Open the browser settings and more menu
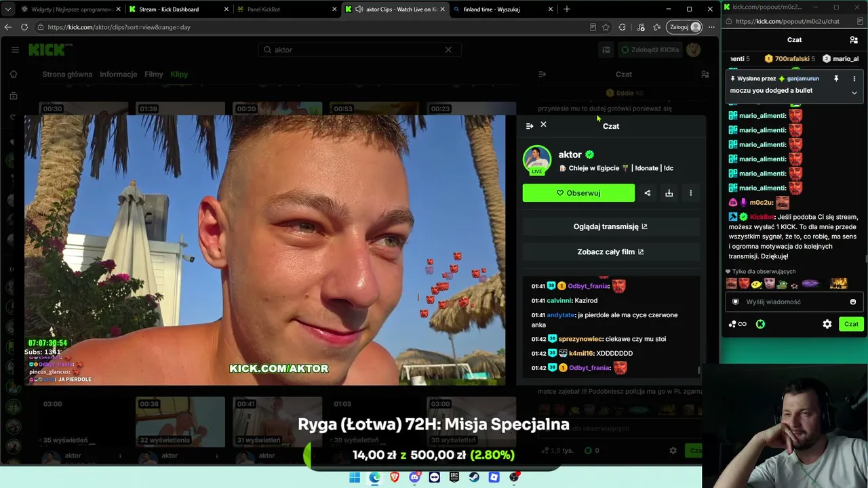This screenshot has height=488, width=868. [711, 27]
